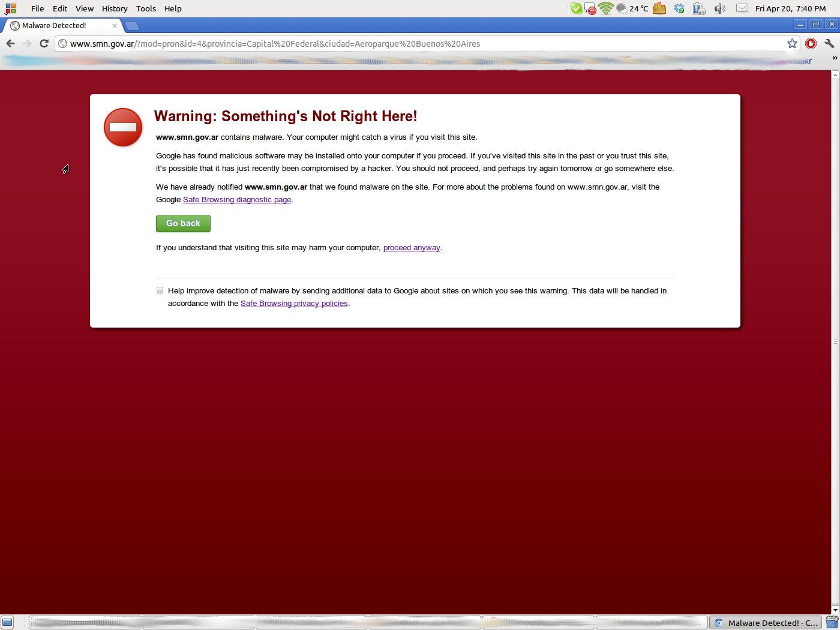Open the Edit menu
Image resolution: width=840 pixels, height=630 pixels.
60,8
